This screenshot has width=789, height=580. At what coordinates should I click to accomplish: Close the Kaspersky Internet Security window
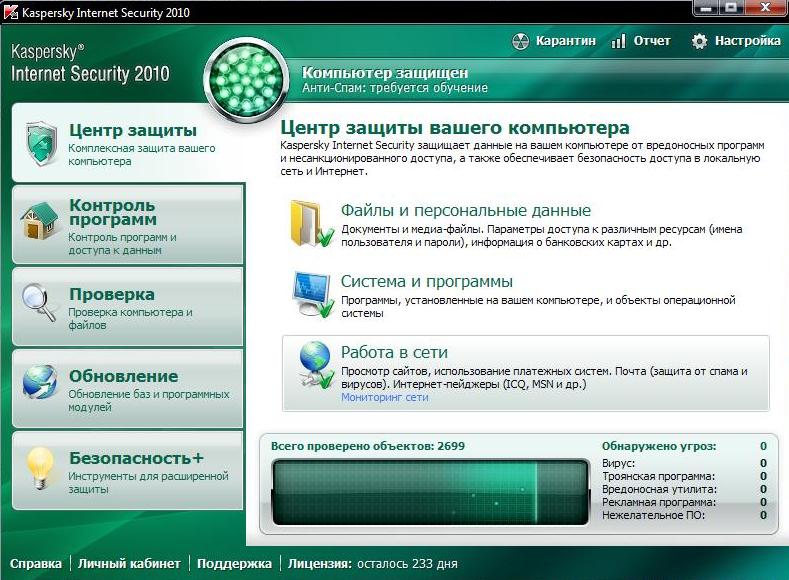click(x=765, y=8)
